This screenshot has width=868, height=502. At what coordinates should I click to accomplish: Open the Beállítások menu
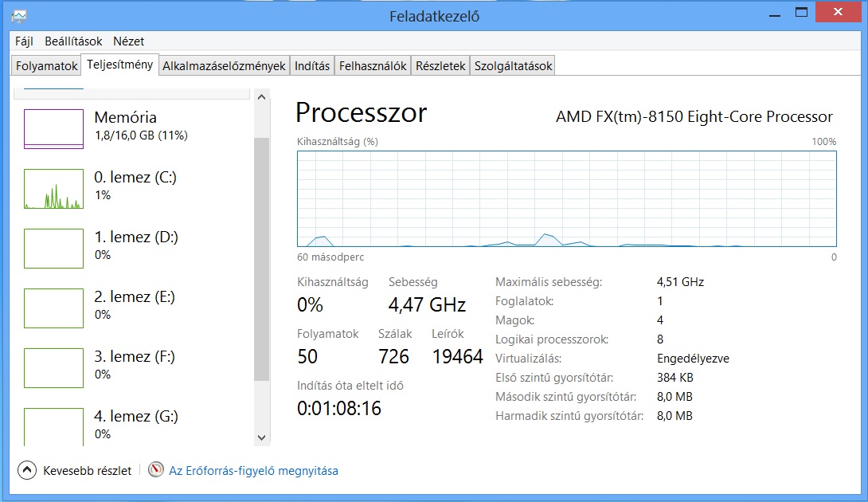pyautogui.click(x=73, y=41)
